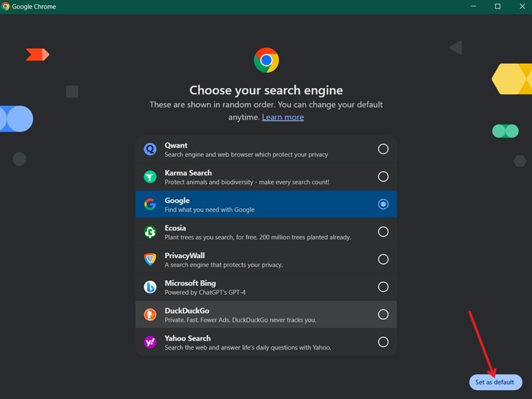Click the 'Yahoo Search' engine name
Screen dimensions: 532x399
click(x=188, y=338)
